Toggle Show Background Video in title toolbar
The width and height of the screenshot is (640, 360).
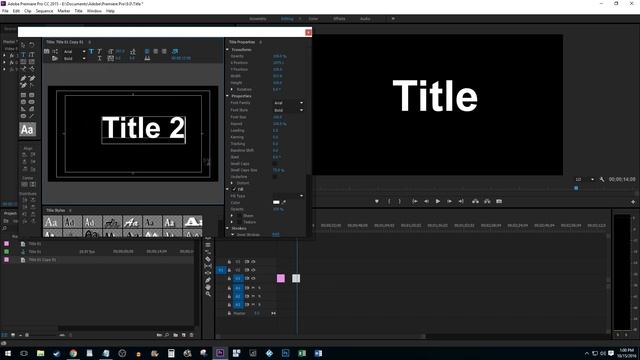[x=175, y=51]
